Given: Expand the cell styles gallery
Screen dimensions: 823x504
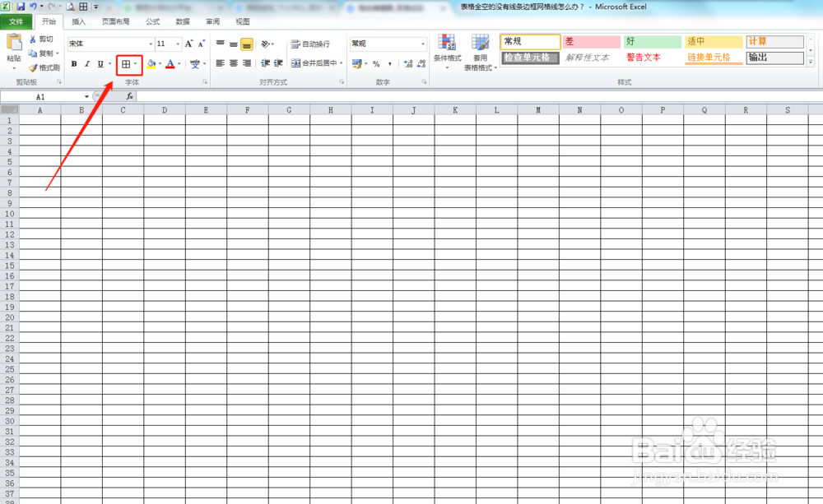Looking at the screenshot, I should [811, 62].
